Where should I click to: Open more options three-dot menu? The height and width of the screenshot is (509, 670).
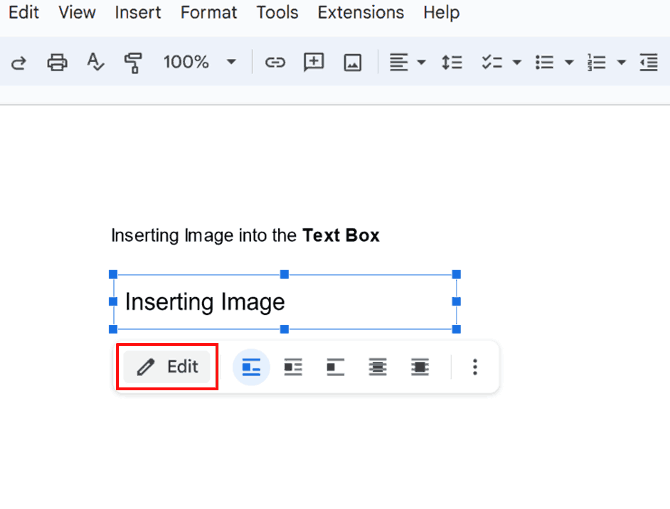coord(475,367)
